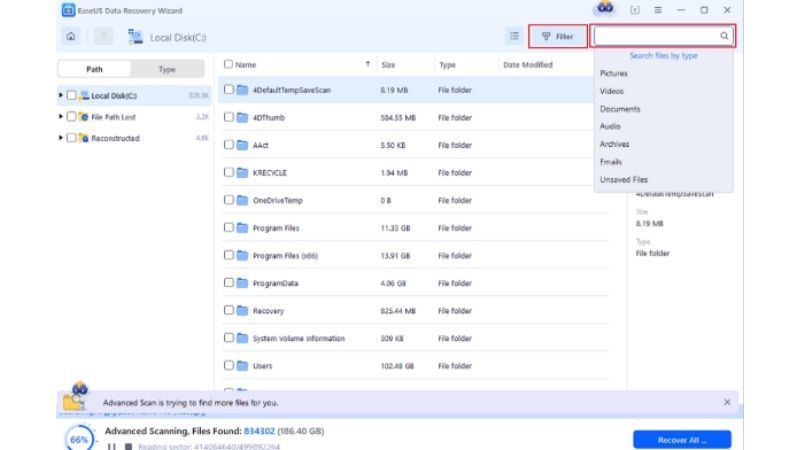Switch to the Path tab
800x450 pixels.
click(x=94, y=69)
